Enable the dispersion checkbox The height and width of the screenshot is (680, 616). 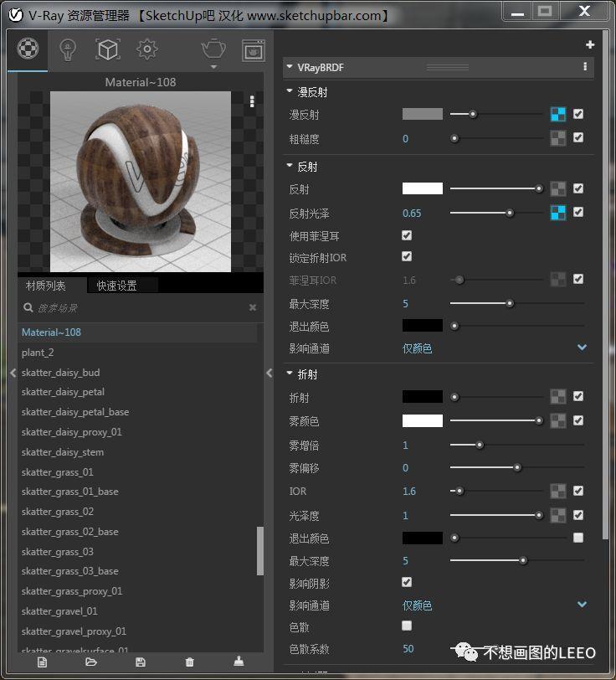407,626
